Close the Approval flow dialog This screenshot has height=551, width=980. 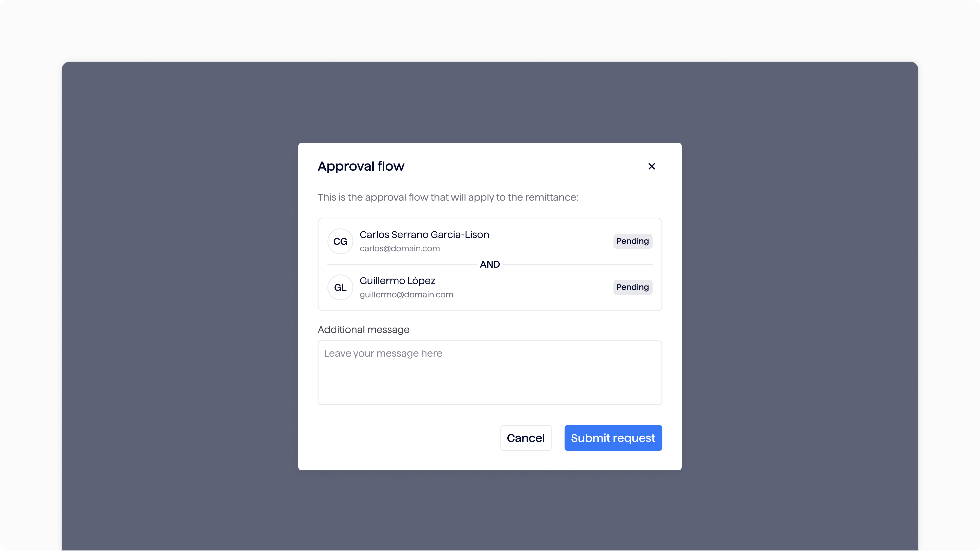651,166
